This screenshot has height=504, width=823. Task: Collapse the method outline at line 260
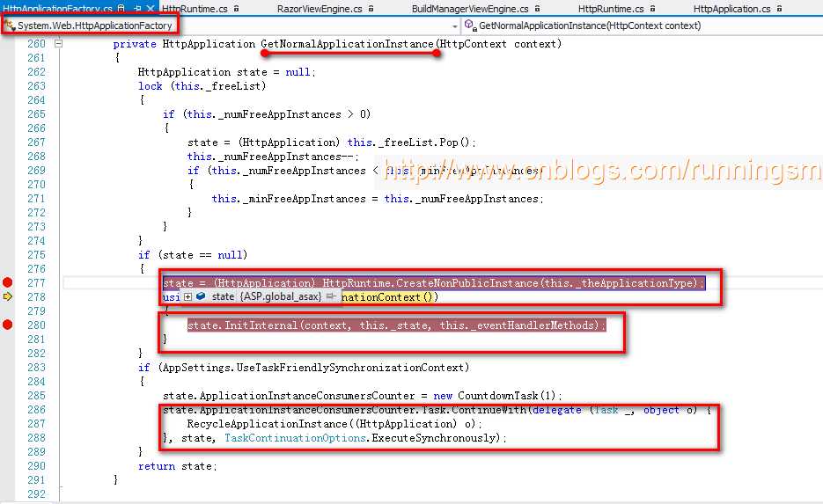click(x=59, y=43)
